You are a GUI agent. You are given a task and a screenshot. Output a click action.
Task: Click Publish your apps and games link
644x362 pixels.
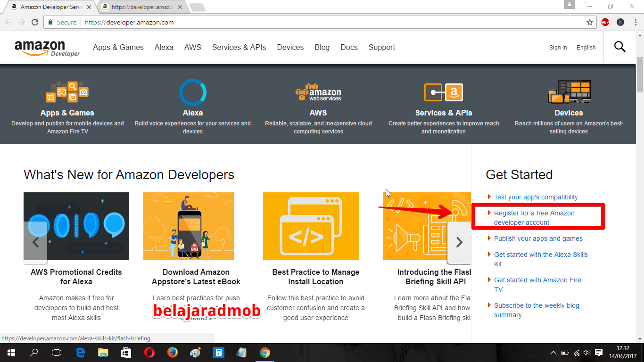click(x=538, y=239)
